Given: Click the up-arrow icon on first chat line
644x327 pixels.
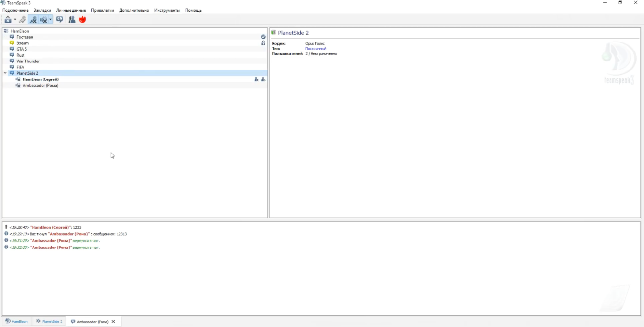Looking at the screenshot, I should pos(6,227).
